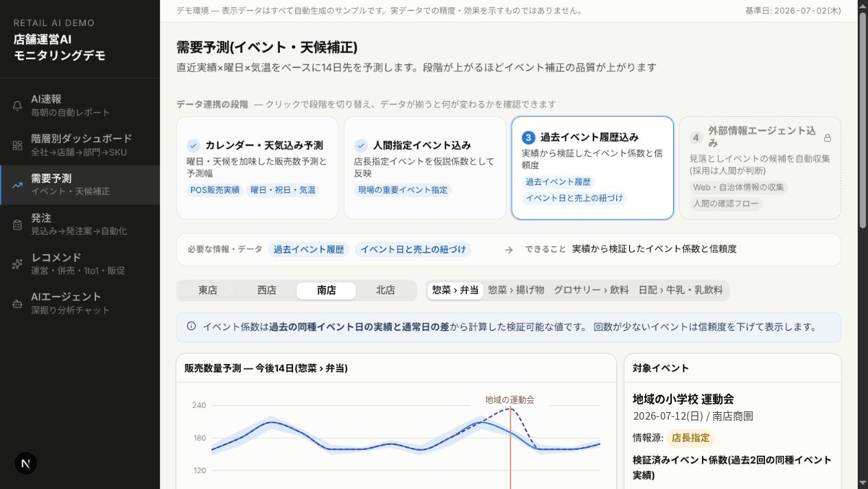Click the 発注 clipboard icon

[x=18, y=225]
